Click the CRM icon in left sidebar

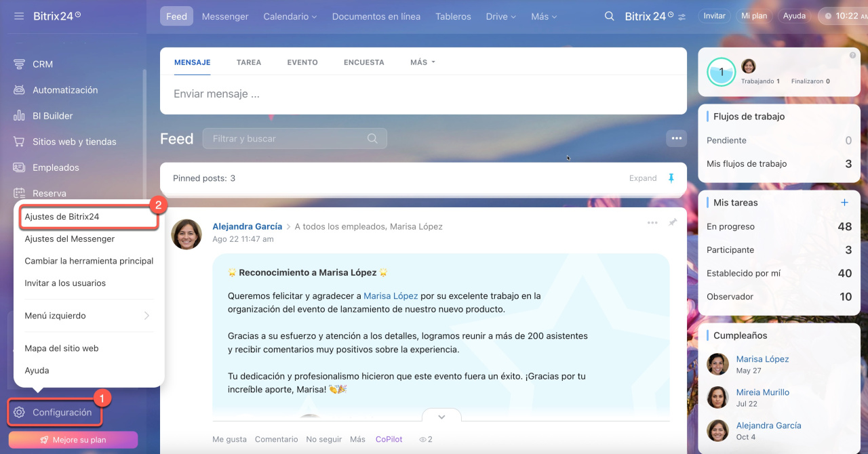[x=19, y=64]
